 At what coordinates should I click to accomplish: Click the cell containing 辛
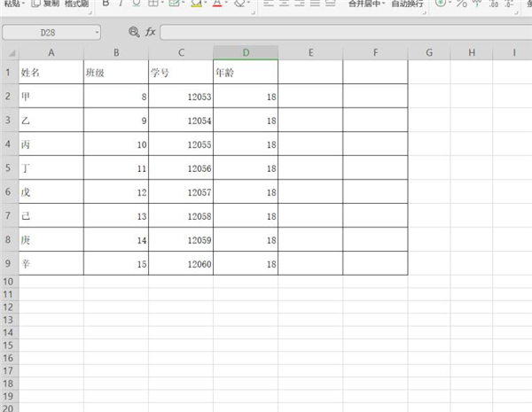click(51, 263)
